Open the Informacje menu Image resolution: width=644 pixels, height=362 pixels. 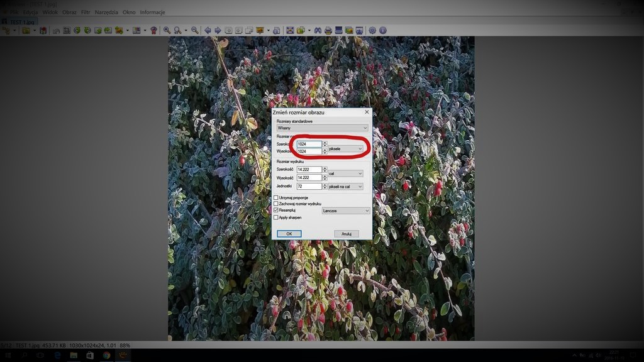[x=152, y=13]
